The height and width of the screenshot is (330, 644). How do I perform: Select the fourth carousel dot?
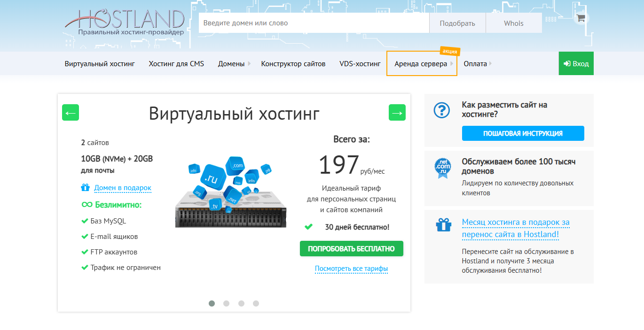pos(256,303)
